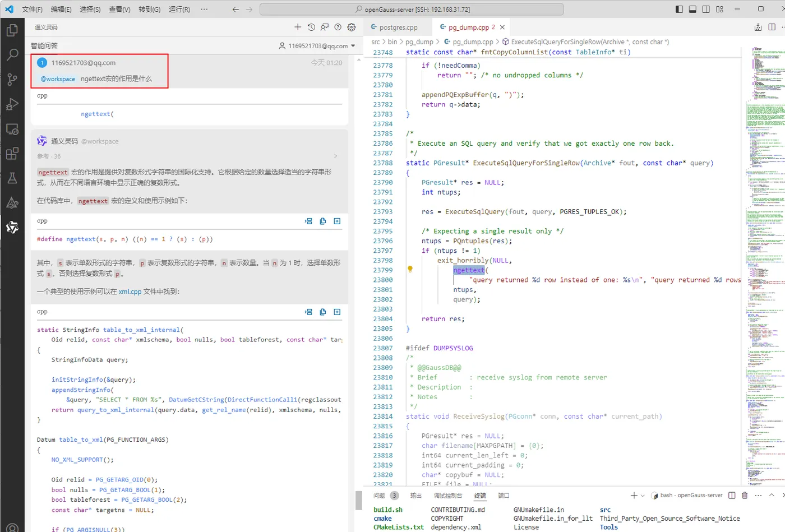Open the 编辑(E) menu
Screen dimensions: 785x532
point(61,9)
